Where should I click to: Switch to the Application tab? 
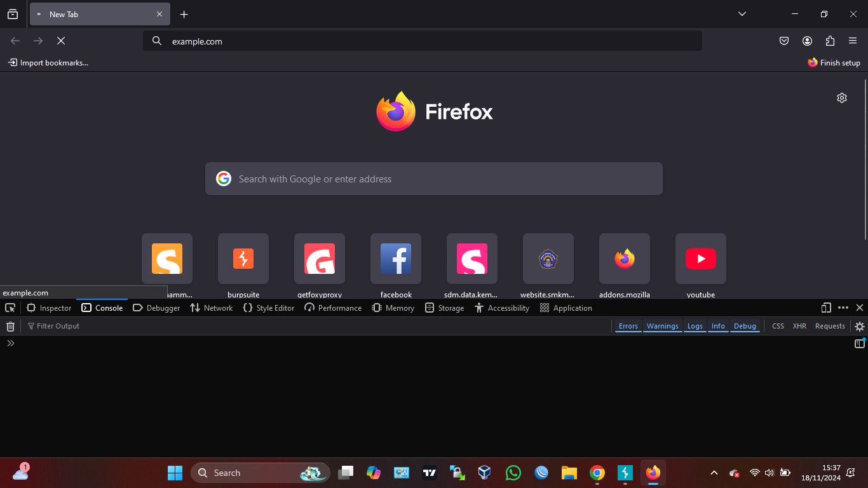[x=566, y=308]
